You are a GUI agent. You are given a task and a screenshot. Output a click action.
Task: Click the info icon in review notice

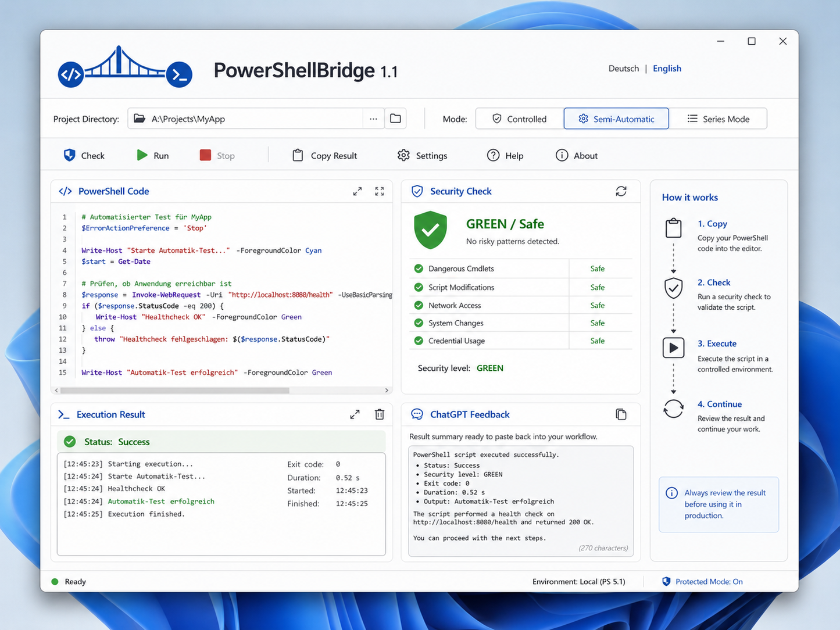671,493
